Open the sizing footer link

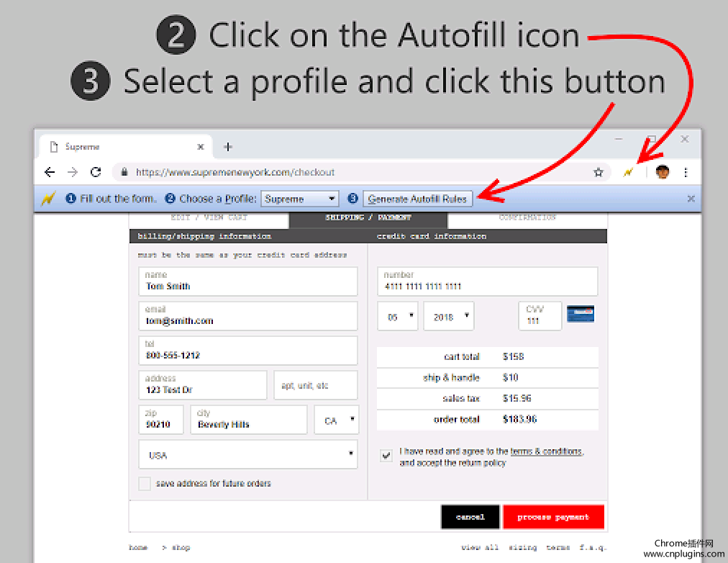click(523, 548)
